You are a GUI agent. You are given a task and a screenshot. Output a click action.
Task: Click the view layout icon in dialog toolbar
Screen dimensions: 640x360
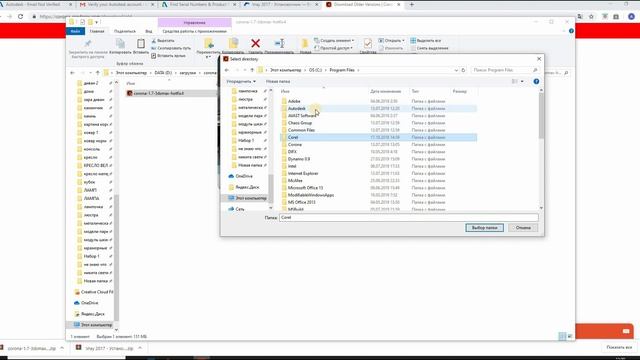(515, 82)
